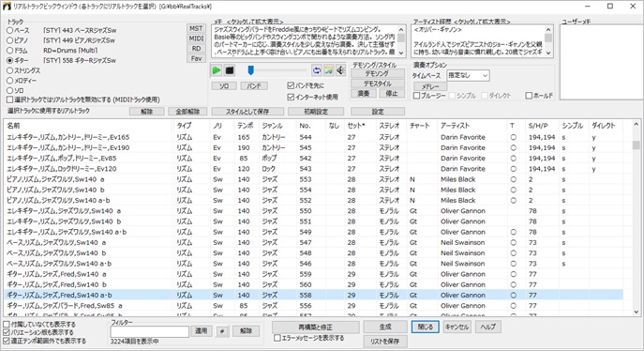This screenshot has width=644, height=351.
Task: Select row エレキギター,リズム,カントリー,ドリーミー,Ev165
Action: point(313,137)
